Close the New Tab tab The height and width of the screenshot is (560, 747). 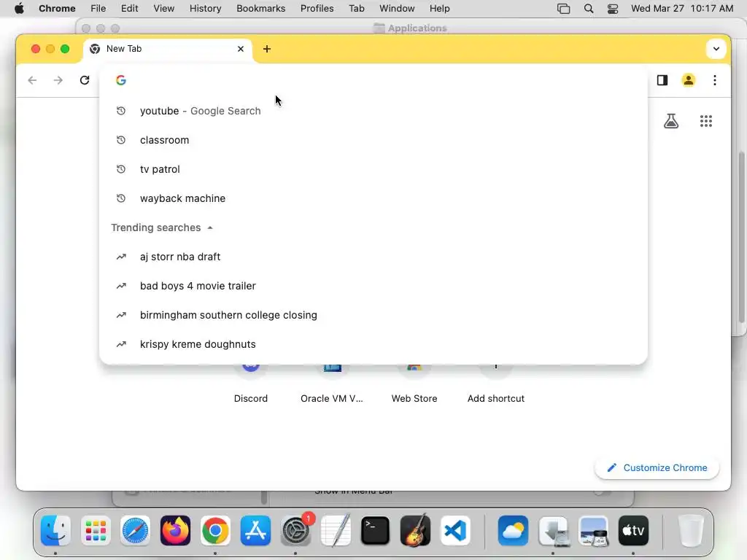click(241, 49)
